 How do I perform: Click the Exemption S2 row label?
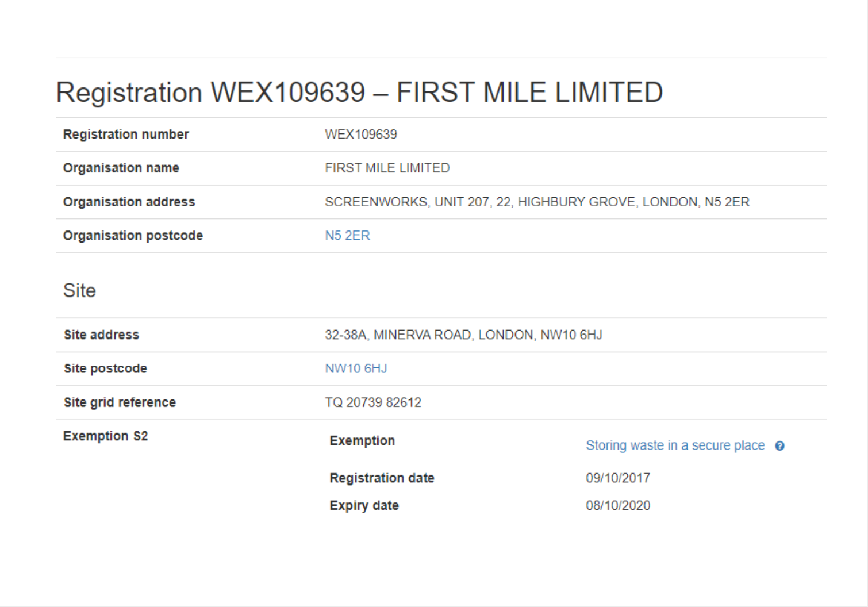pos(105,436)
